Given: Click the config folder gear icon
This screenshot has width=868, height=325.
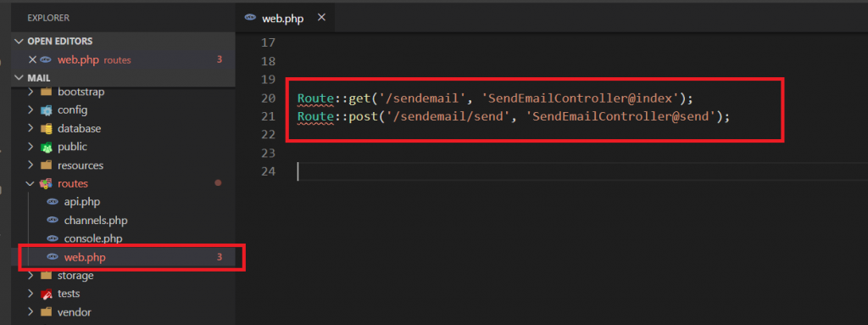Looking at the screenshot, I should (x=47, y=109).
